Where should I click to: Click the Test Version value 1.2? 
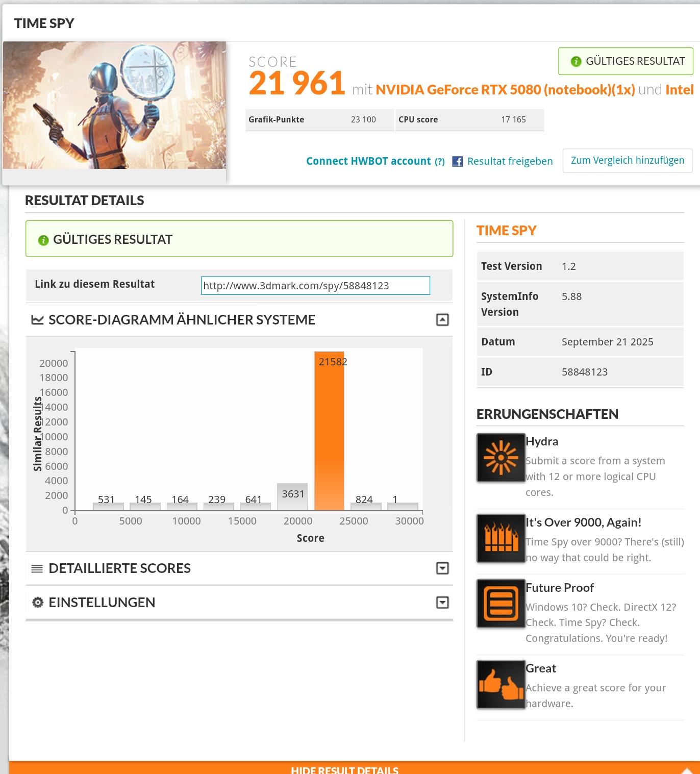pyautogui.click(x=568, y=266)
